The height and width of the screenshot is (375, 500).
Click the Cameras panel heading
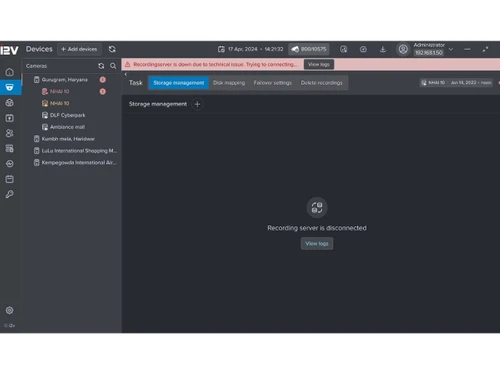point(36,66)
